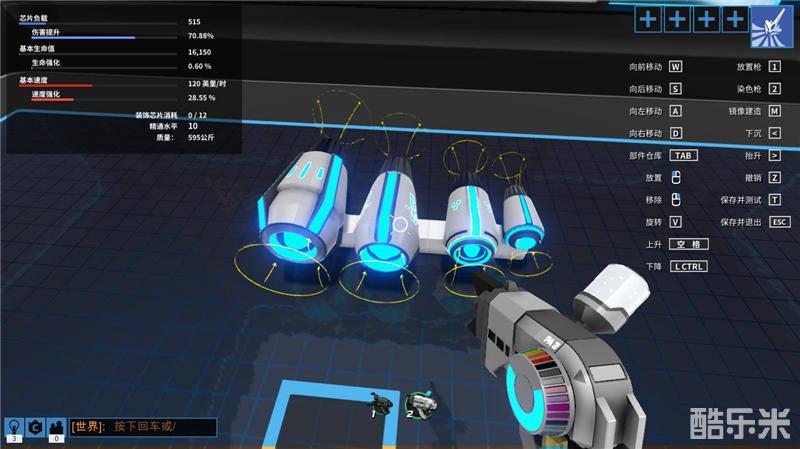Select weapon slot 1 placement gun
Viewport: 800px width, 449px height.
tap(379, 405)
